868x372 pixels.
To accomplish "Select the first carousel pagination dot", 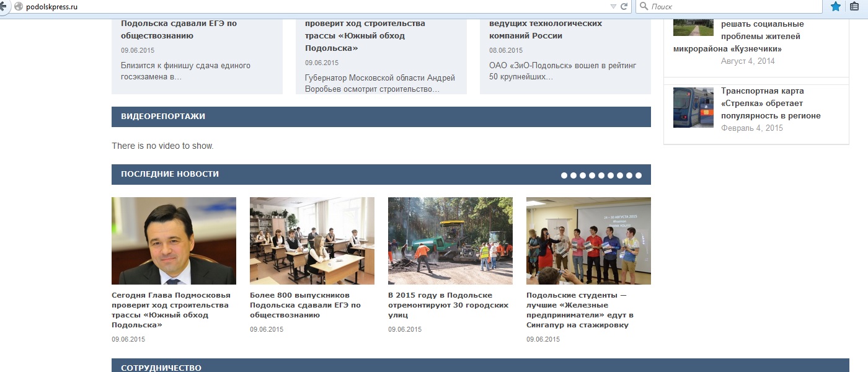I will 564,175.
